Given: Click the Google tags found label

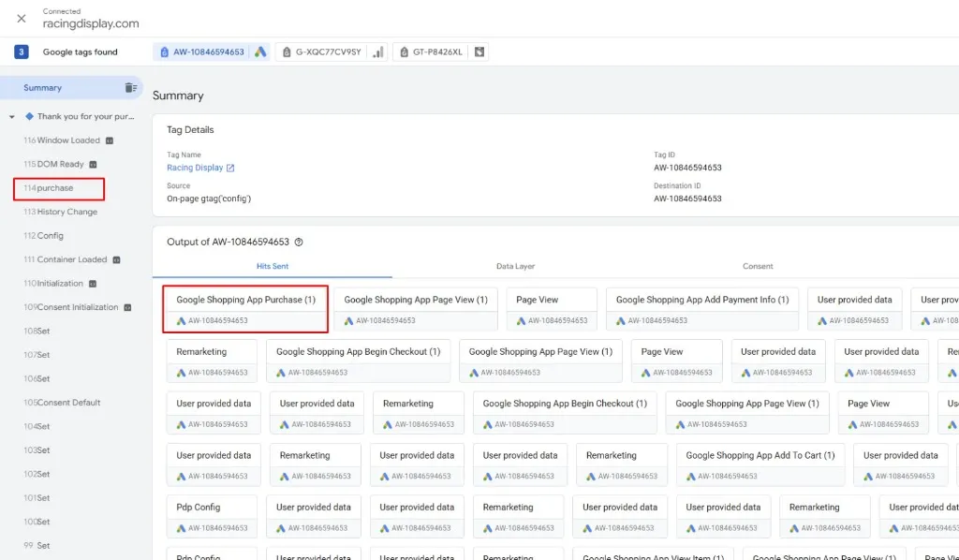Looking at the screenshot, I should coord(81,52).
